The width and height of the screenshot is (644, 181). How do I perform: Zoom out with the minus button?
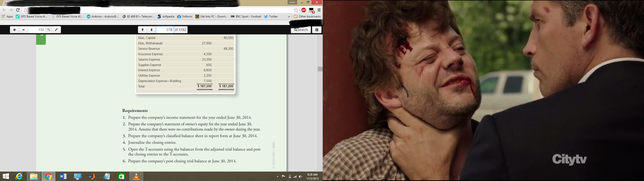[x=23, y=30]
